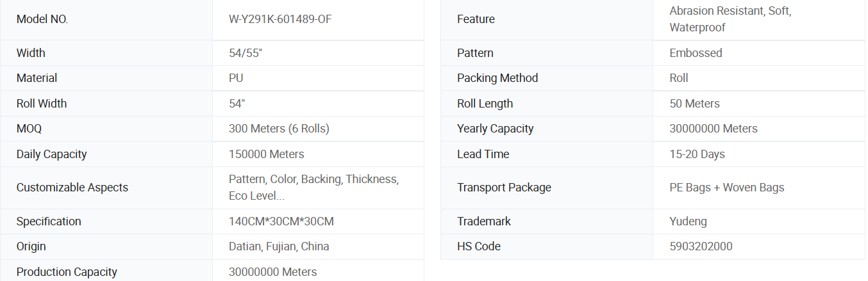Click the Trademark value Yudeng
The image size is (868, 281).
689,221
